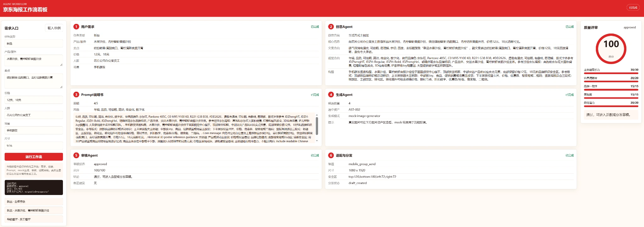644x227 pixels.
Task: Click the approved label in 质量评审 panel
Action: click(630, 28)
